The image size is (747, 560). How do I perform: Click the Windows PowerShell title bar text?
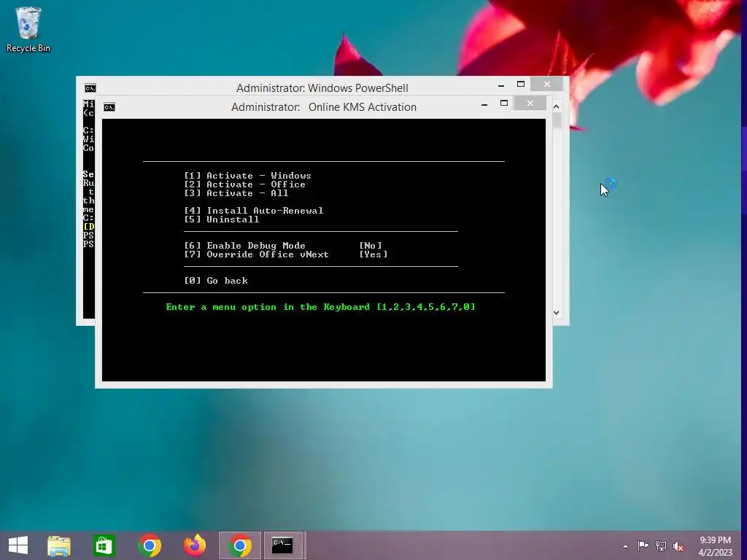[x=322, y=88]
